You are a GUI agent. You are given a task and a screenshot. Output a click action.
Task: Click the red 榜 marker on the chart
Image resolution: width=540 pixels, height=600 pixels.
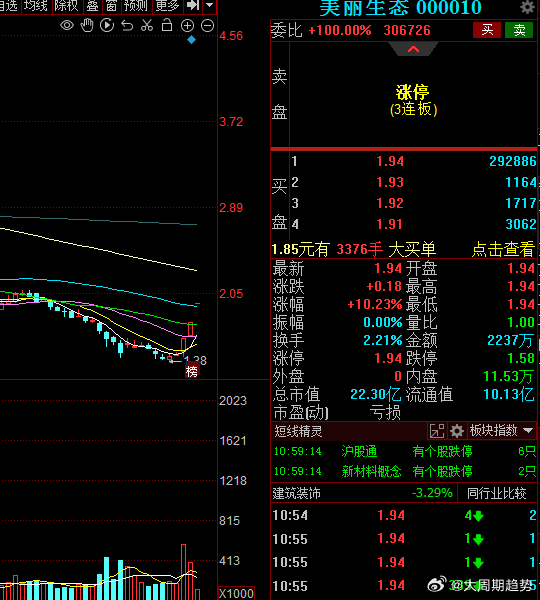(191, 371)
